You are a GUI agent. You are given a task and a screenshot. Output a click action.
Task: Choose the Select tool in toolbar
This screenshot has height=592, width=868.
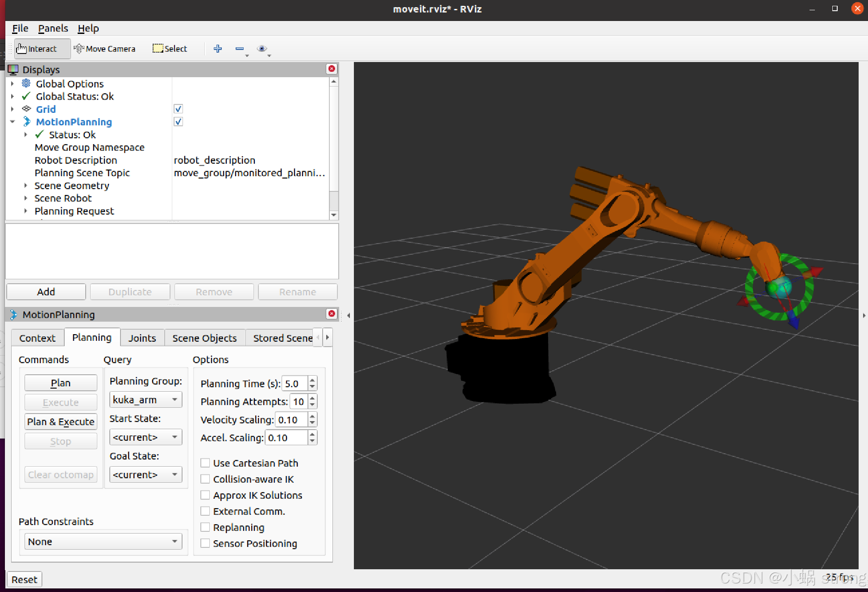click(170, 49)
